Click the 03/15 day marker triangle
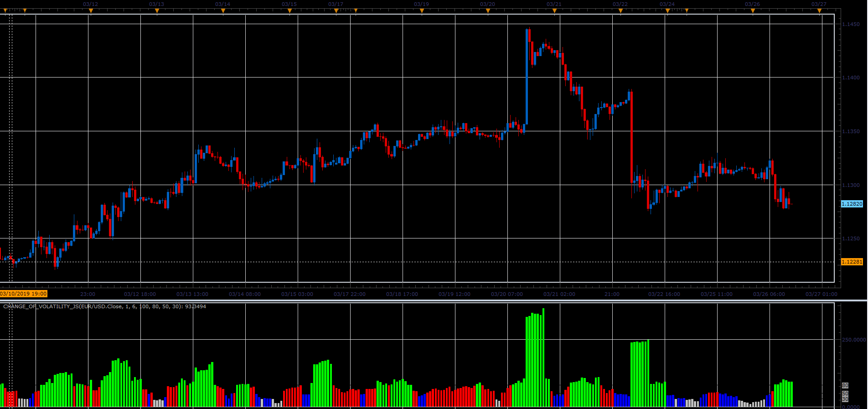 pyautogui.click(x=289, y=11)
